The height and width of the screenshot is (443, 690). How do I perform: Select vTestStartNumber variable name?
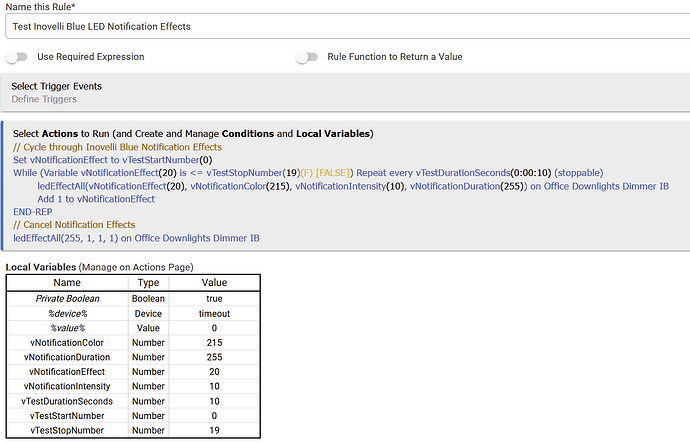pyautogui.click(x=67, y=416)
